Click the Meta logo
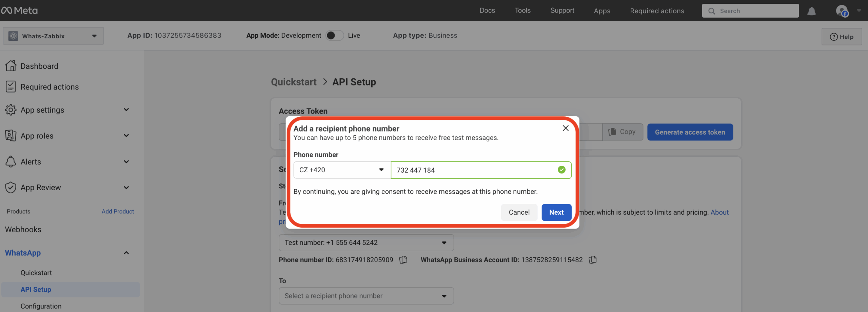The width and height of the screenshot is (868, 312). [19, 11]
